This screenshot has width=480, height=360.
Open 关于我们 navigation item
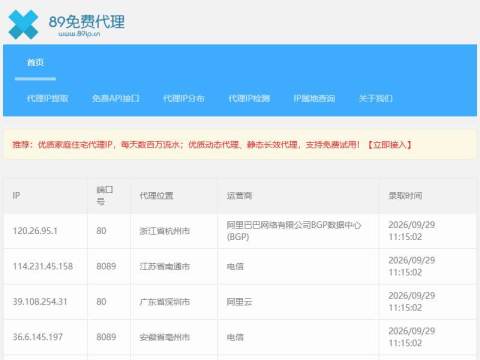(376, 98)
